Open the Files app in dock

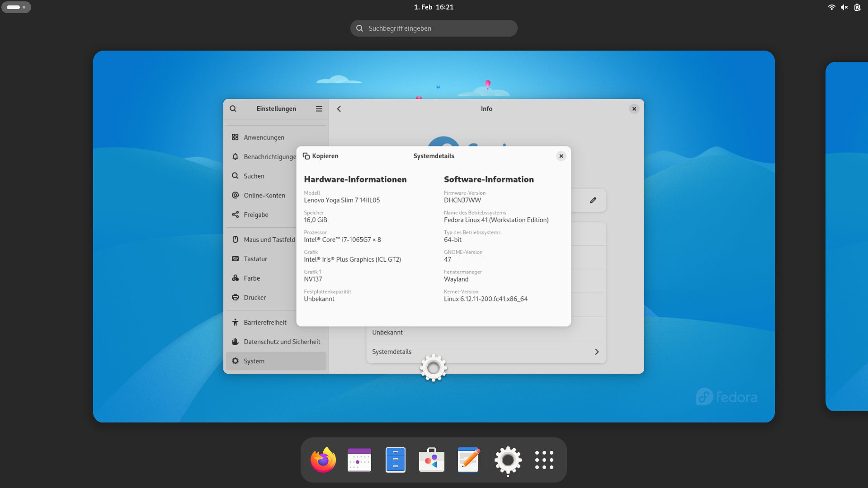coord(396,460)
